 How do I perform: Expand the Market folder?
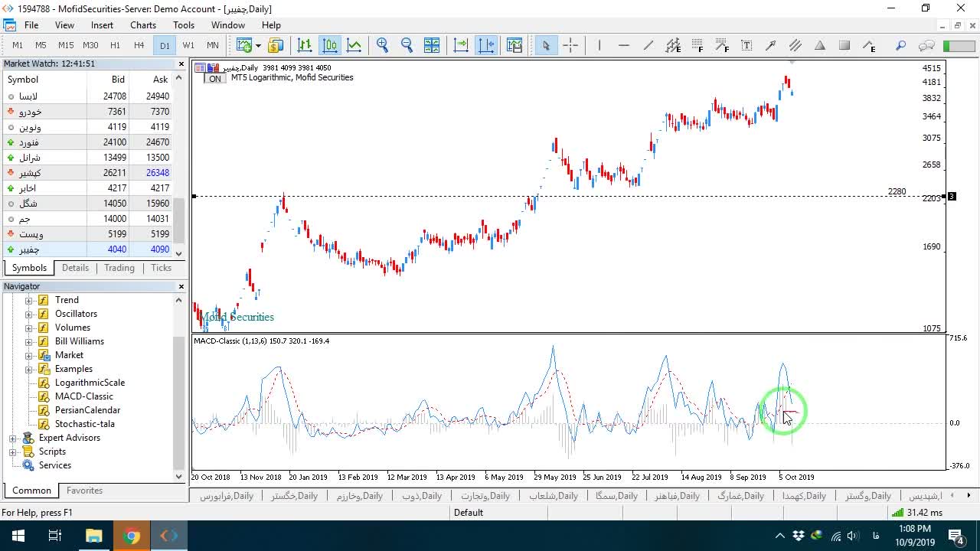[29, 355]
